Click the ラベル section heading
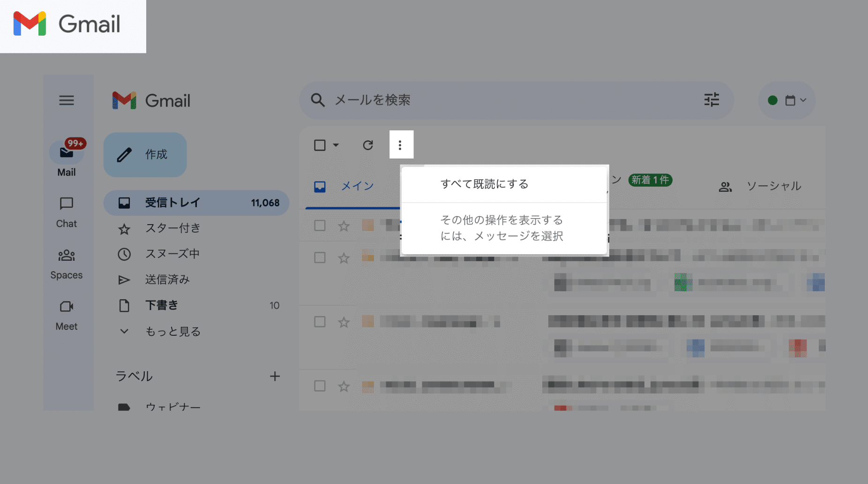Image resolution: width=868 pixels, height=484 pixels. 134,376
